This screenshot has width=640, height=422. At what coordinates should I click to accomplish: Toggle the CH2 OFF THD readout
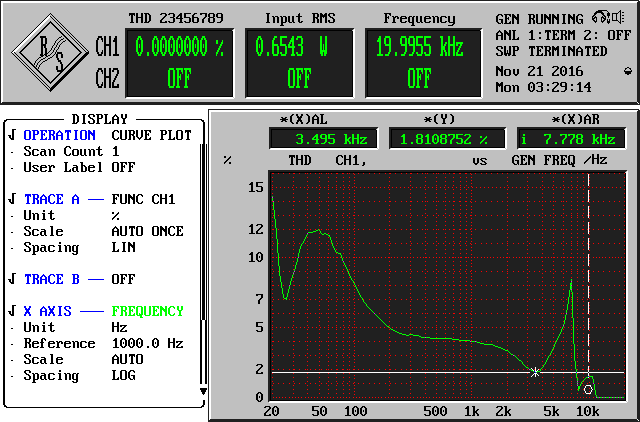click(x=179, y=80)
